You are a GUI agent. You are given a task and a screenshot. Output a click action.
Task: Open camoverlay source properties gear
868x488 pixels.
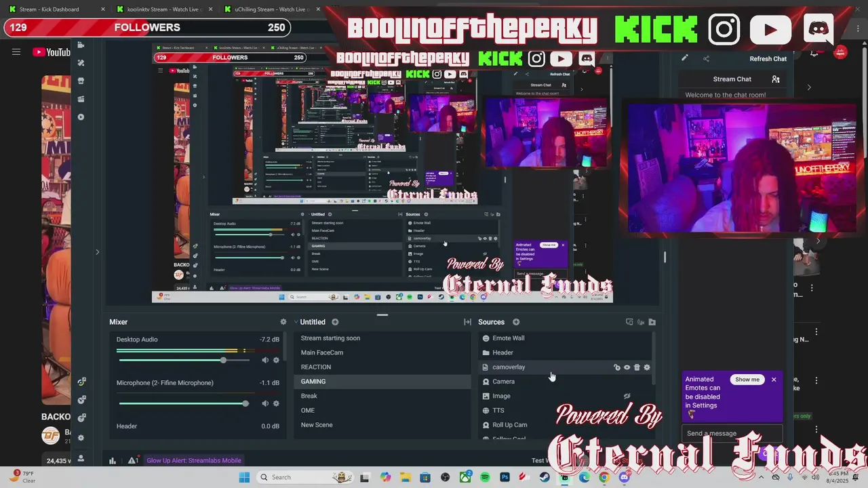tap(647, 367)
